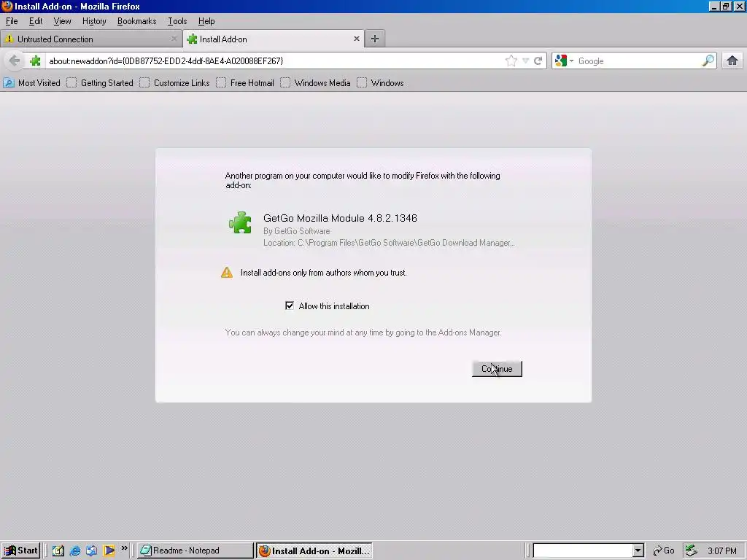Image resolution: width=747 pixels, height=560 pixels.
Task: Open the Start menu
Action: pos(20,551)
